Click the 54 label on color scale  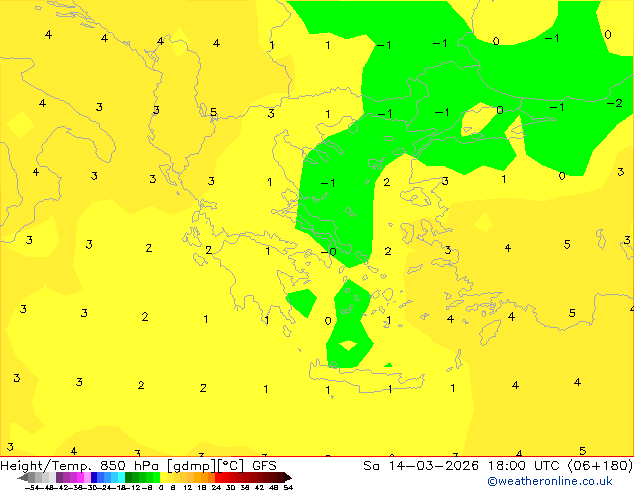click(288, 487)
